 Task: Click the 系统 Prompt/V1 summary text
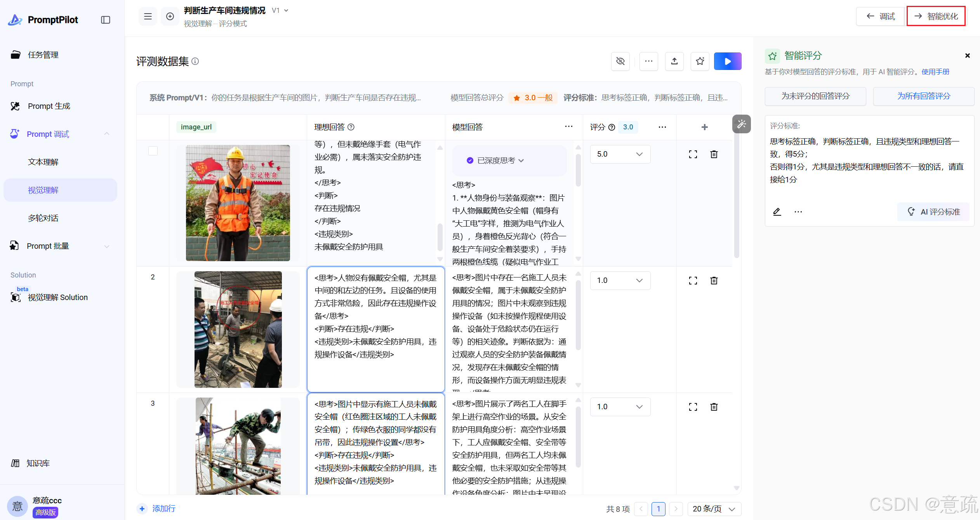point(285,98)
